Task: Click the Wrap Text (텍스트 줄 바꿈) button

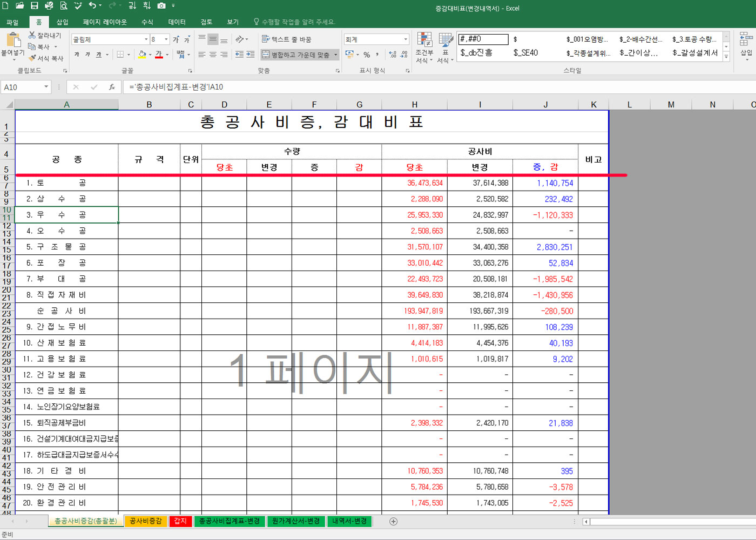Action: tap(287, 39)
